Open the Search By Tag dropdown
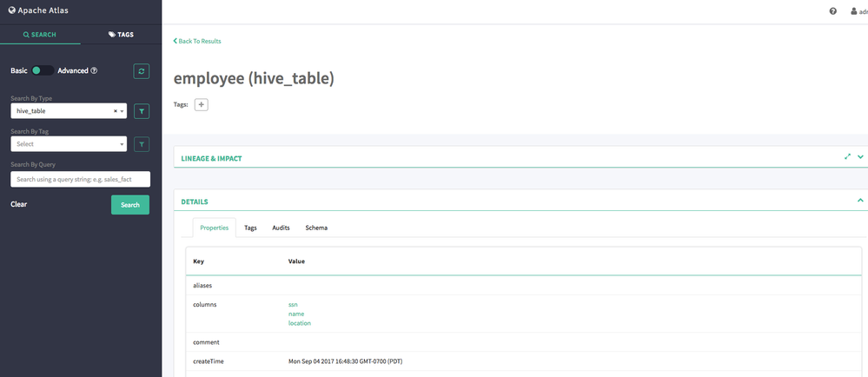 click(69, 144)
